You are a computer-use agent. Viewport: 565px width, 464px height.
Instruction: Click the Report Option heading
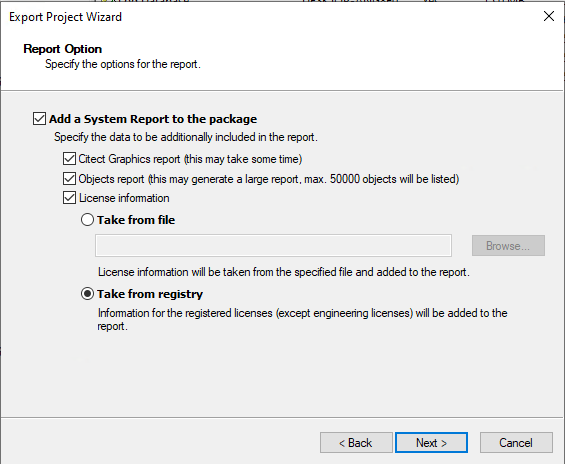tap(63, 49)
